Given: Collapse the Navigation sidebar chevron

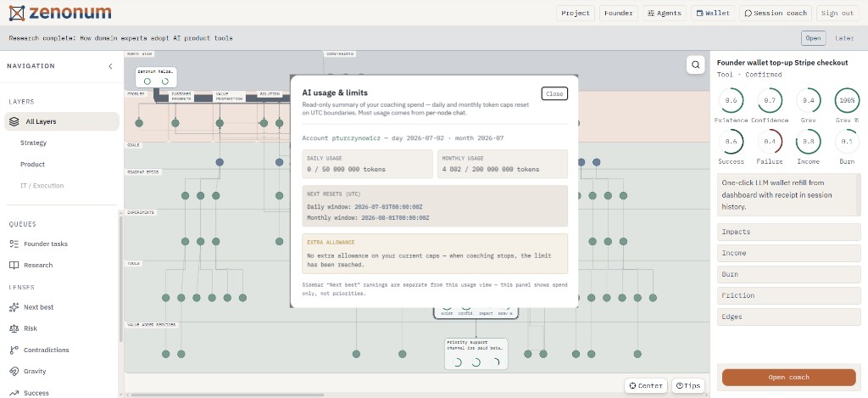Looking at the screenshot, I should coord(110,66).
